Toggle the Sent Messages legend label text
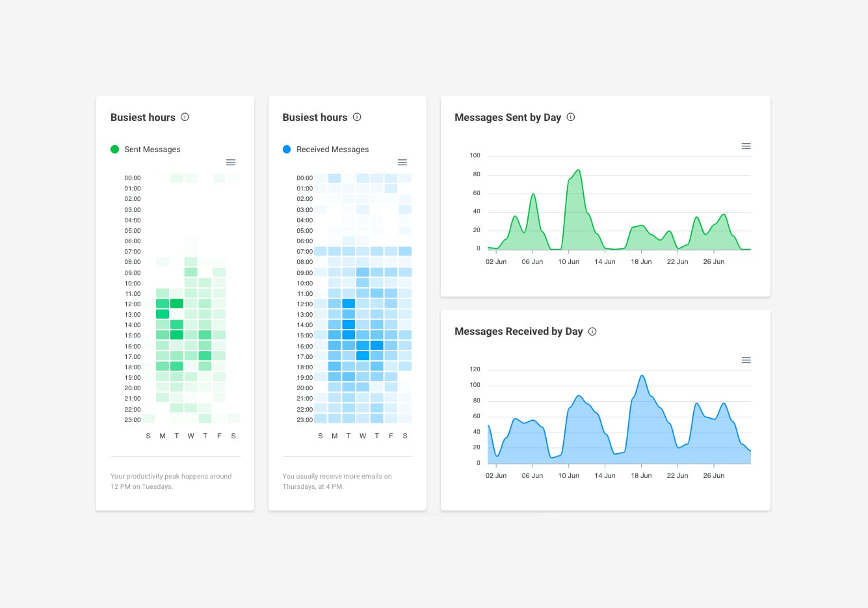This screenshot has width=868, height=608. point(152,149)
